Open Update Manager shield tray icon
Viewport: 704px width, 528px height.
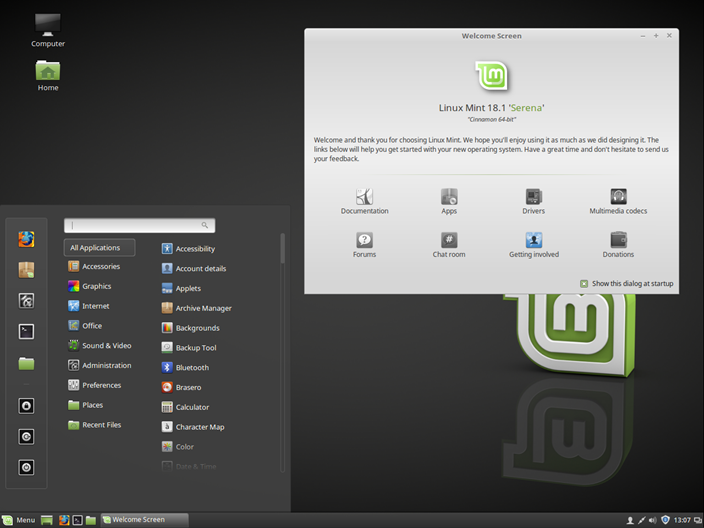tap(665, 520)
